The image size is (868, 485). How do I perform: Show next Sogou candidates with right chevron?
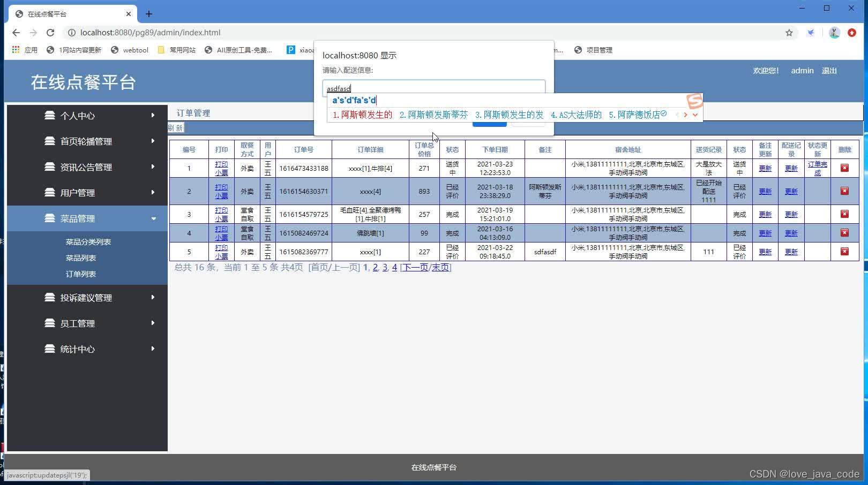[686, 114]
